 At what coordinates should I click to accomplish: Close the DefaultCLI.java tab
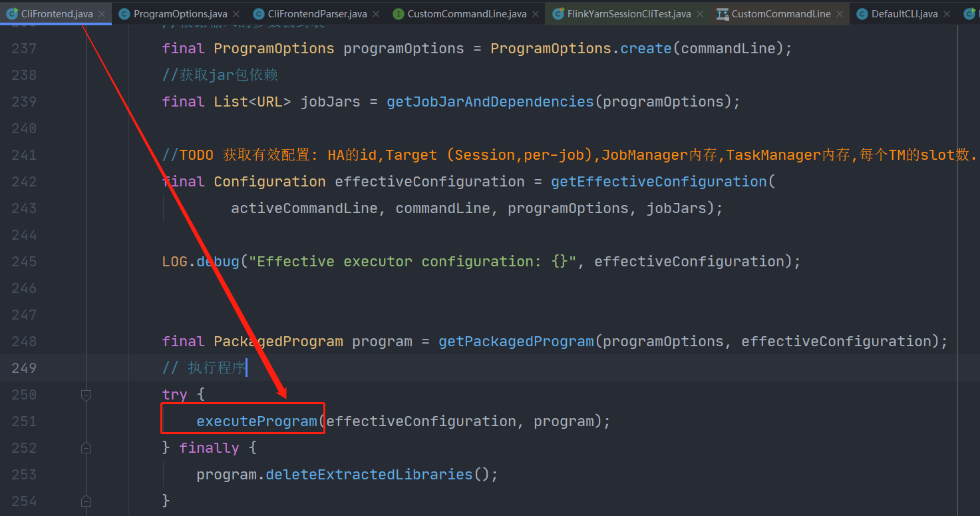pos(947,14)
